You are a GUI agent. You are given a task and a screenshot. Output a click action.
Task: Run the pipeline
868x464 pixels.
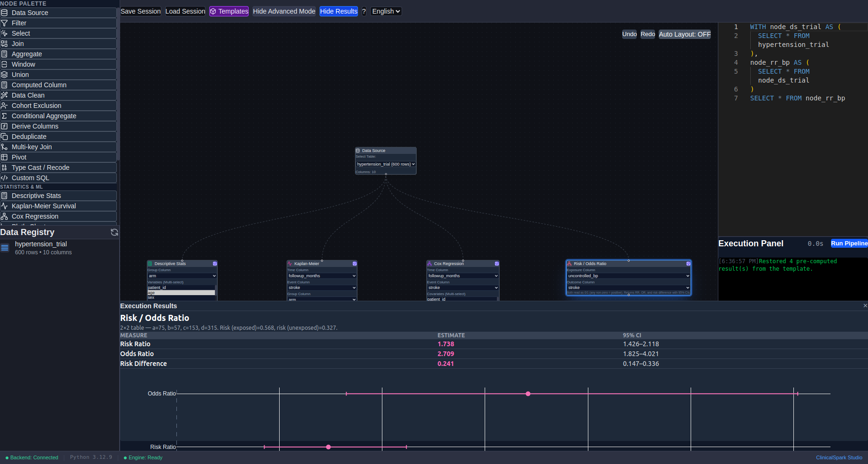(849, 243)
